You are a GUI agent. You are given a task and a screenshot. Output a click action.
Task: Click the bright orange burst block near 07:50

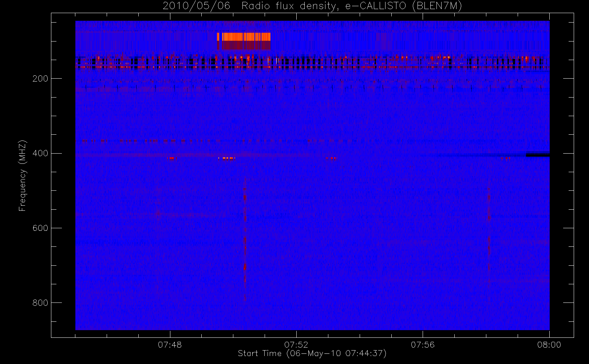244,37
